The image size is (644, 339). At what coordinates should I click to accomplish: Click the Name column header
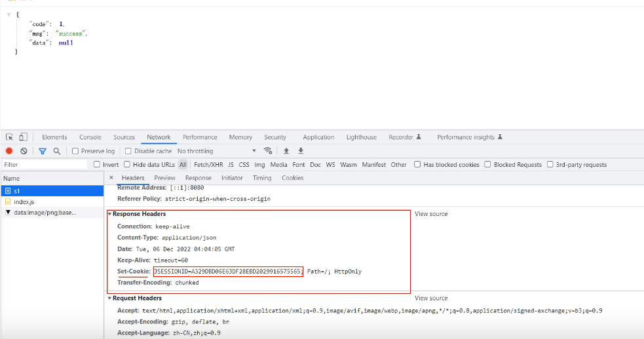(x=52, y=178)
